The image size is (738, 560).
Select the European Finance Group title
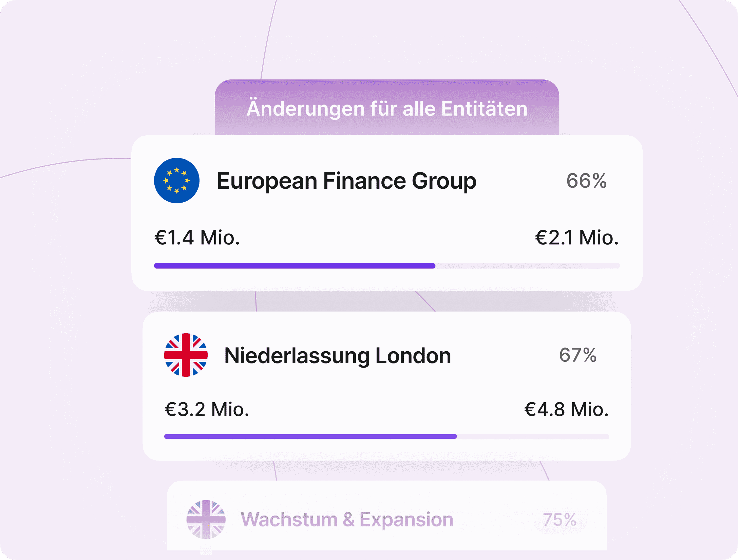pos(346,181)
